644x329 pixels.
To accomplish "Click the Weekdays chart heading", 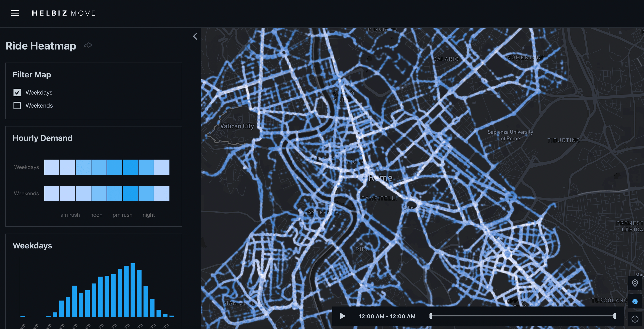I will [32, 246].
